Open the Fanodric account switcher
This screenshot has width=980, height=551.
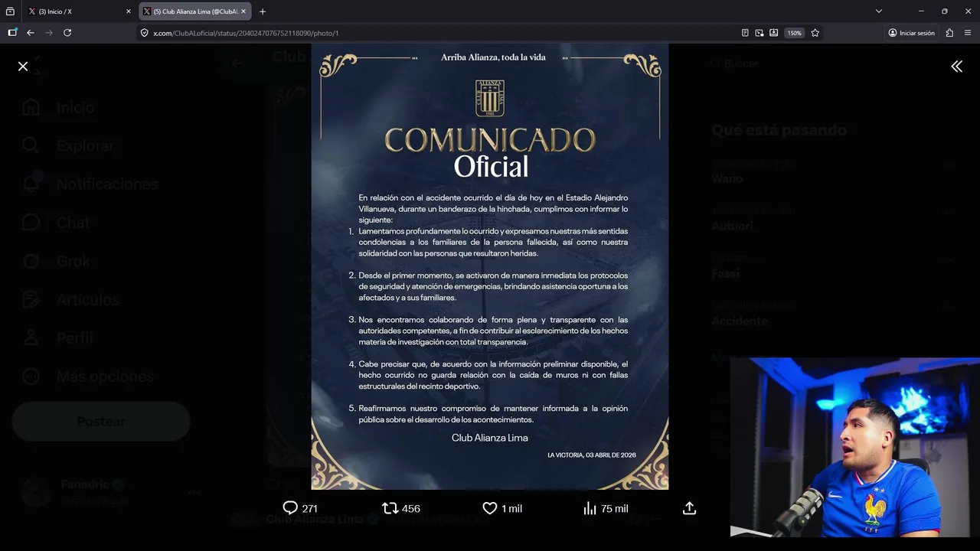click(111, 492)
